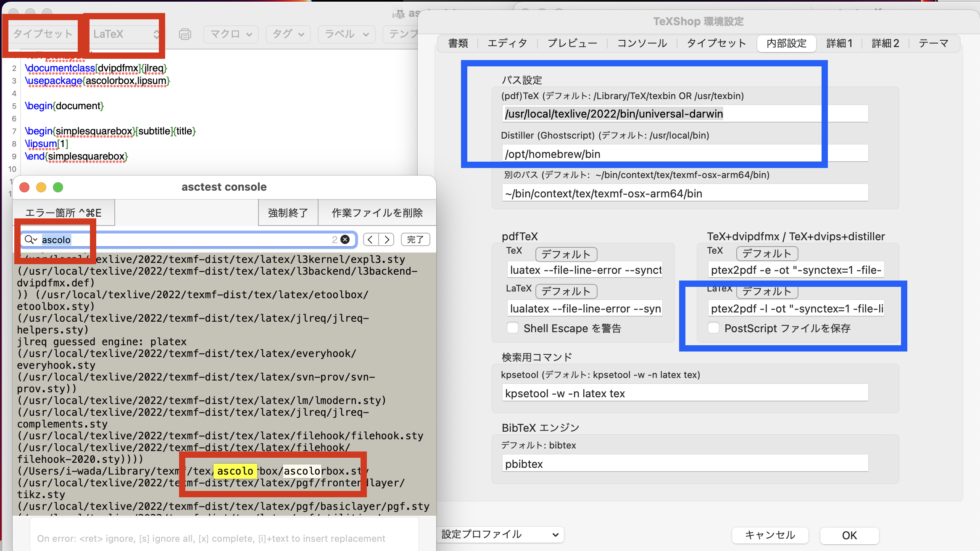Open the タグ dropdown
The height and width of the screenshot is (551, 980).
point(288,34)
